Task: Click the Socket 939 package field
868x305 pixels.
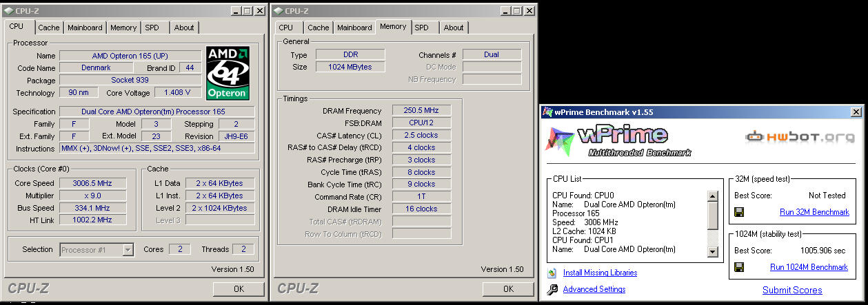Action: pos(130,80)
